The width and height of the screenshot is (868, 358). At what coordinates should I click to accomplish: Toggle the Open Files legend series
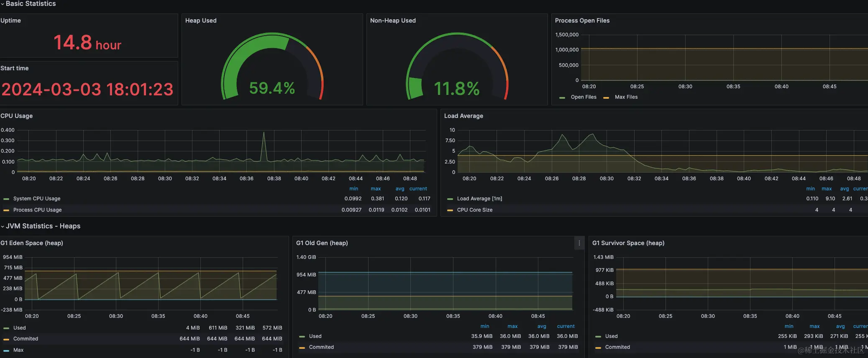[584, 97]
